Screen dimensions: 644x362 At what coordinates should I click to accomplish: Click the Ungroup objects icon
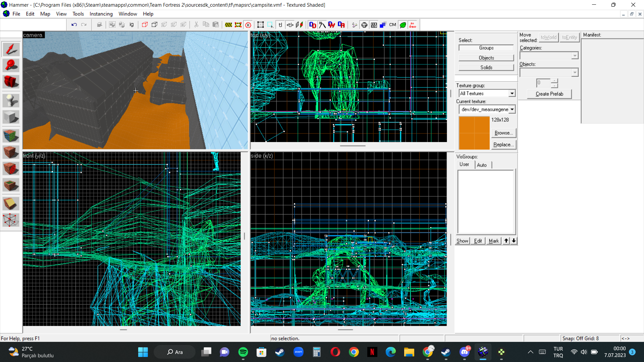pyautogui.click(x=122, y=25)
